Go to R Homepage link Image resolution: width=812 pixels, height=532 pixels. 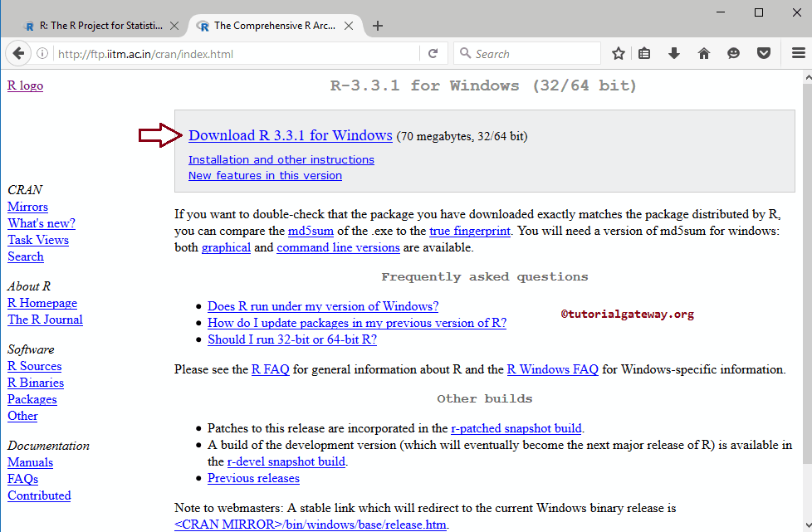click(x=42, y=303)
